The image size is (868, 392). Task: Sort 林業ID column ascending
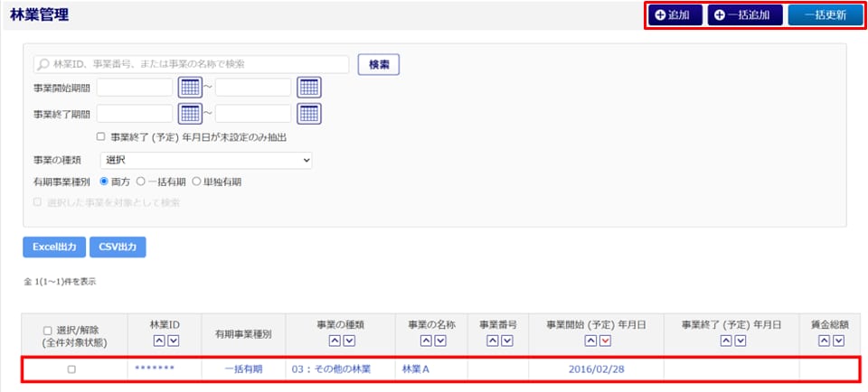[158, 341]
